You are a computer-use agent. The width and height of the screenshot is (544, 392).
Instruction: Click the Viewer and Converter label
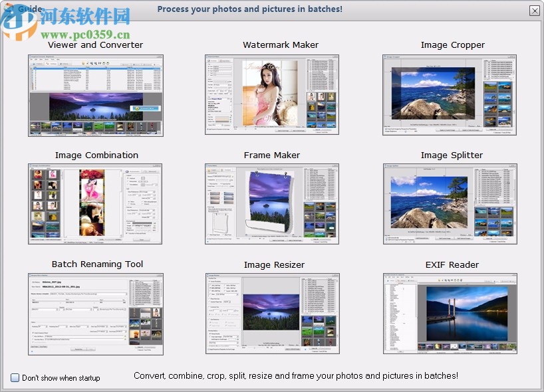pyautogui.click(x=95, y=45)
